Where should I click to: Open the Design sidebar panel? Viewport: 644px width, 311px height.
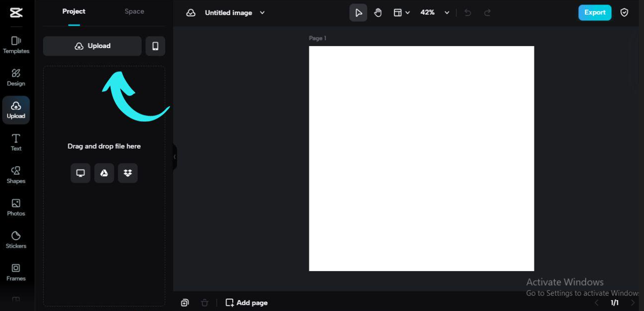tap(16, 77)
